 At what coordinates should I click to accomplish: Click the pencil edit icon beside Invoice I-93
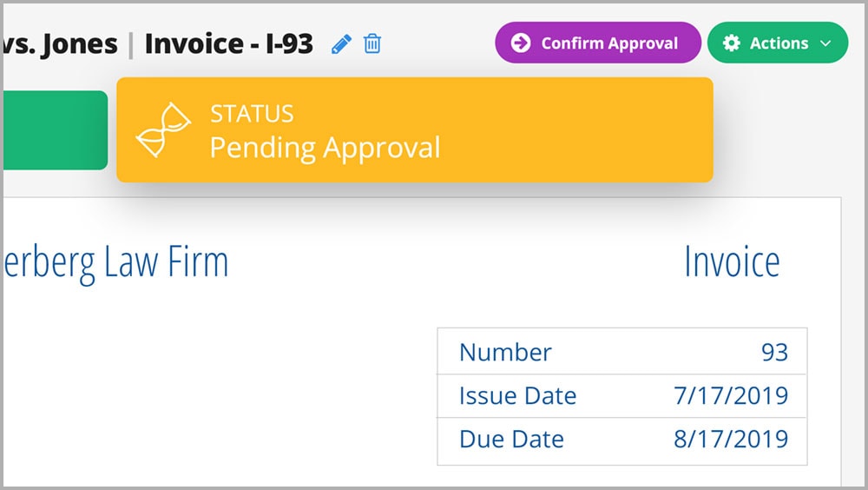click(x=341, y=43)
